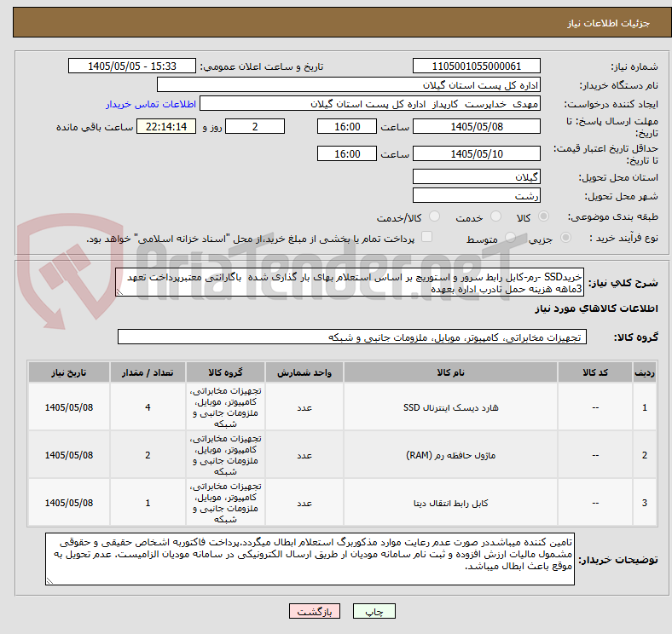Screen dimensions: 672x634
Task: Toggle the اسناد خزانه اسلامی payment checkbox
Action: click(x=427, y=237)
